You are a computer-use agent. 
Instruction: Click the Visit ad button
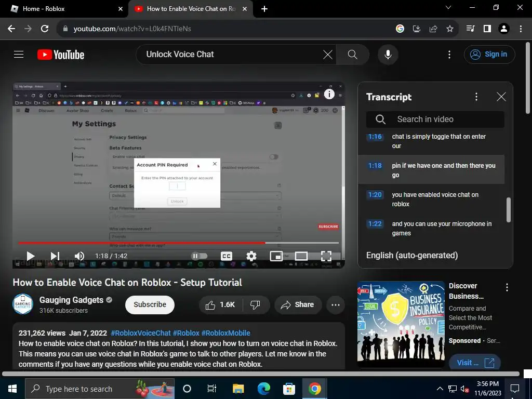475,363
